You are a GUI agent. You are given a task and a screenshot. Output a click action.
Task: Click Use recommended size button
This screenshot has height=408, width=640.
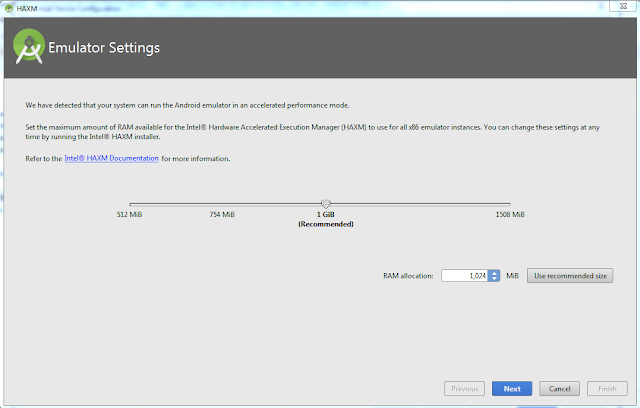point(570,276)
